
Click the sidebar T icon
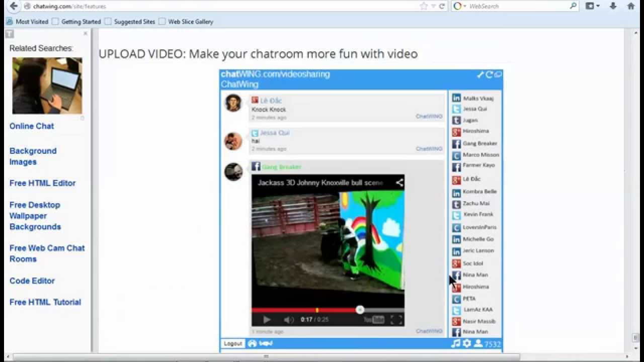coord(10,34)
